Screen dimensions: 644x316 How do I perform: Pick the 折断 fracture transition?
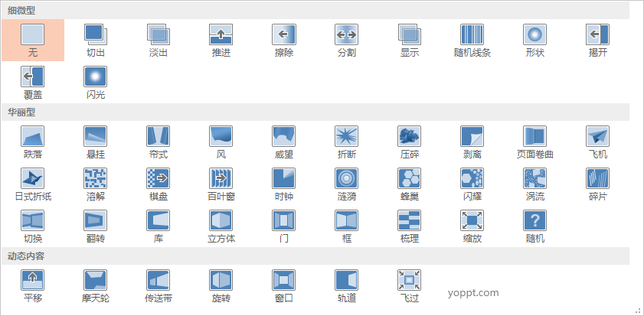[347, 142]
